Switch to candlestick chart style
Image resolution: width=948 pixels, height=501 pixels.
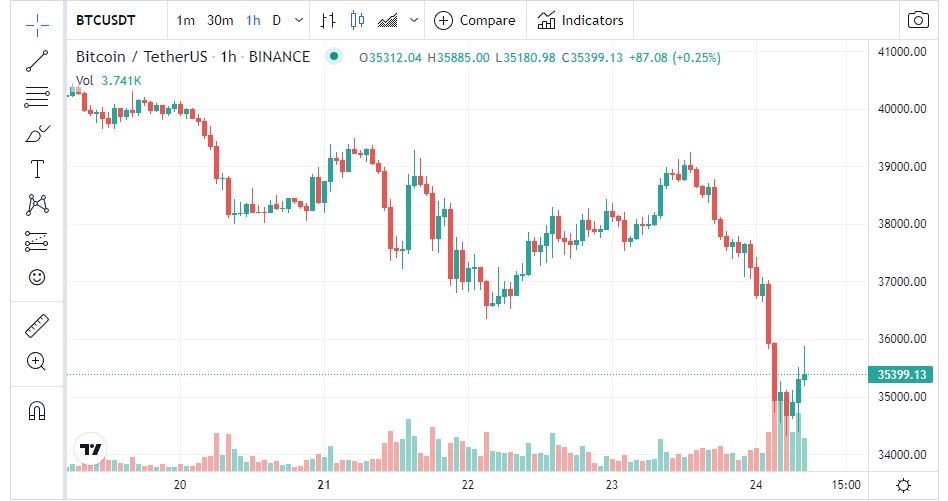(357, 21)
